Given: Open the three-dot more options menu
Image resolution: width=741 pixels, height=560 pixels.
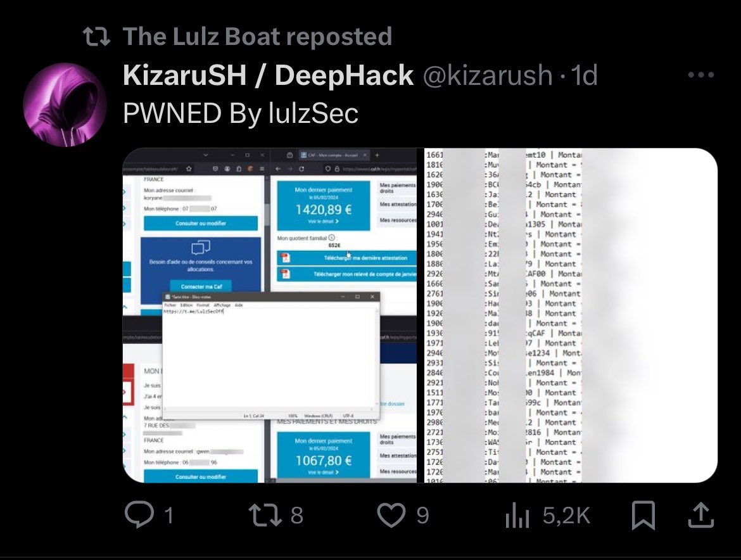Looking at the screenshot, I should click(x=701, y=75).
